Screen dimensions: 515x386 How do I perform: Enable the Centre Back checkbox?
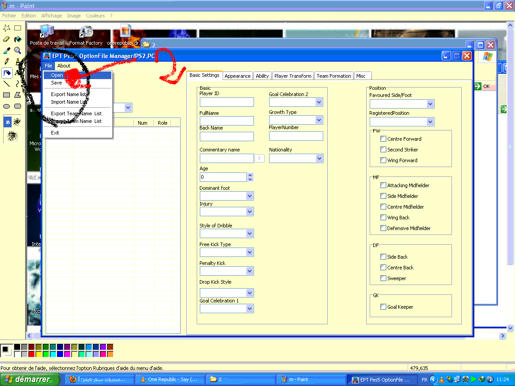383,267
